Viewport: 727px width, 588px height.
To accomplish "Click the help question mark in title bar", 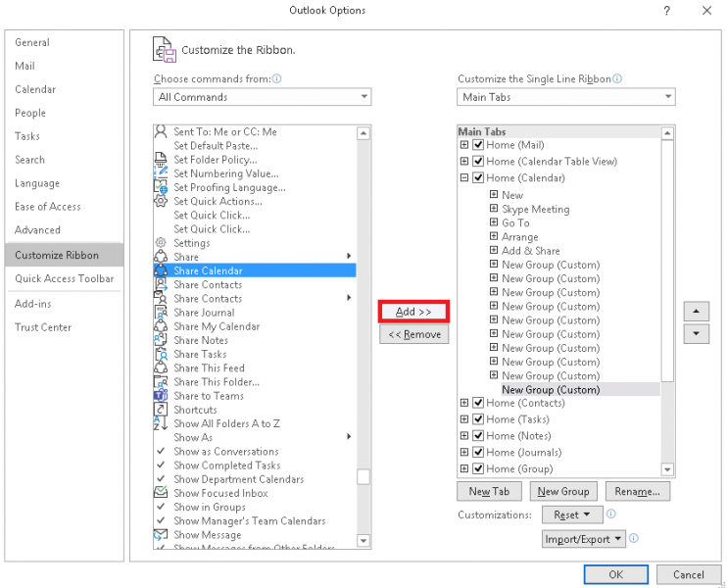I will 666,11.
